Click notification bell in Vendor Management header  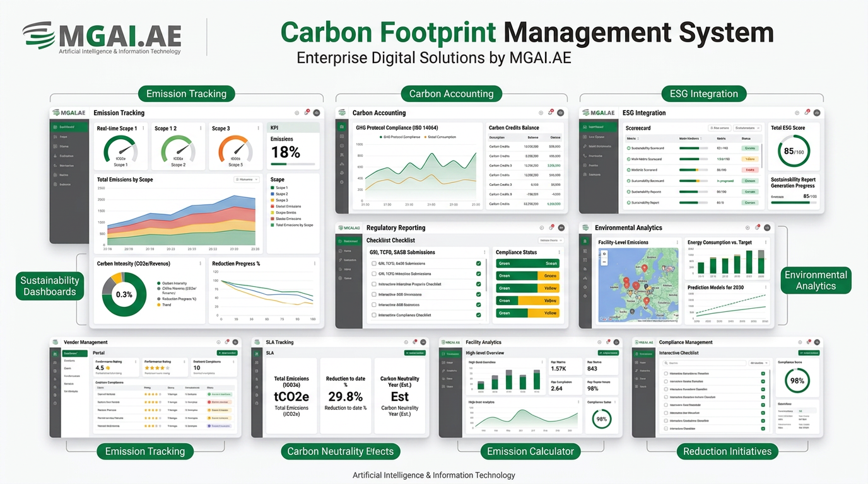click(227, 342)
